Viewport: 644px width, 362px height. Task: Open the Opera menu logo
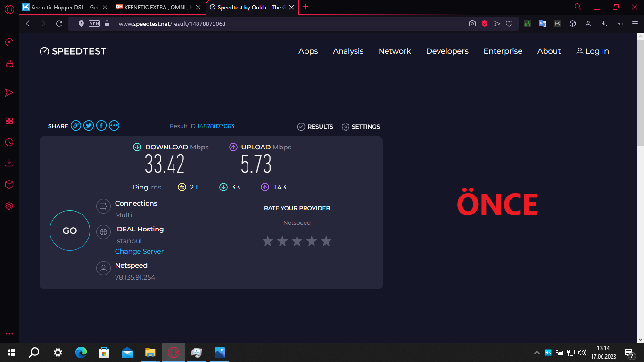click(x=9, y=8)
